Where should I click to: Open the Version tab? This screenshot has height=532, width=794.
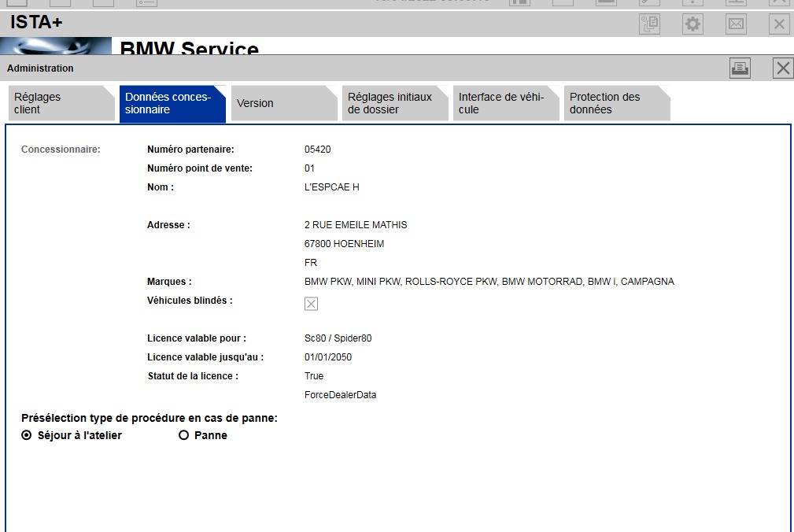pyautogui.click(x=284, y=103)
